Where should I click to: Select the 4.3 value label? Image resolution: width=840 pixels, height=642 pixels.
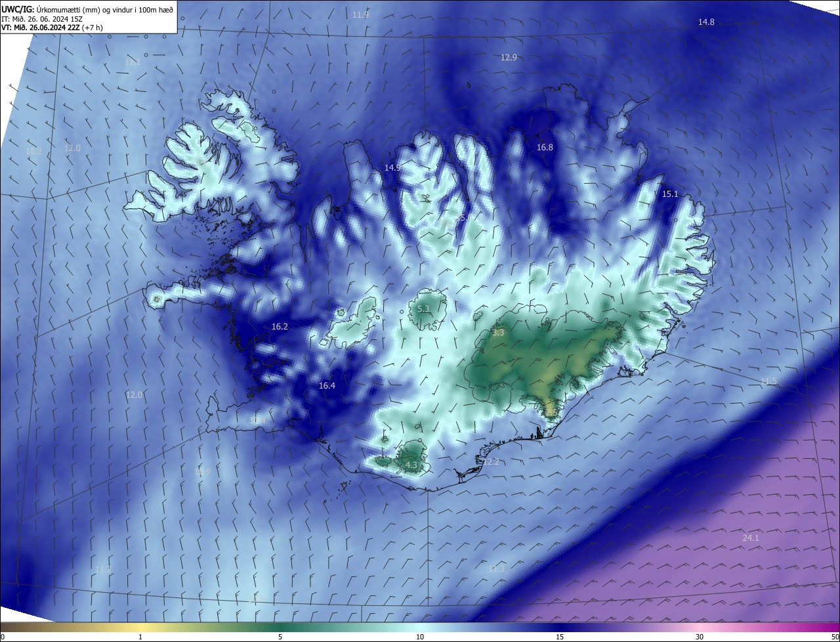pos(411,465)
